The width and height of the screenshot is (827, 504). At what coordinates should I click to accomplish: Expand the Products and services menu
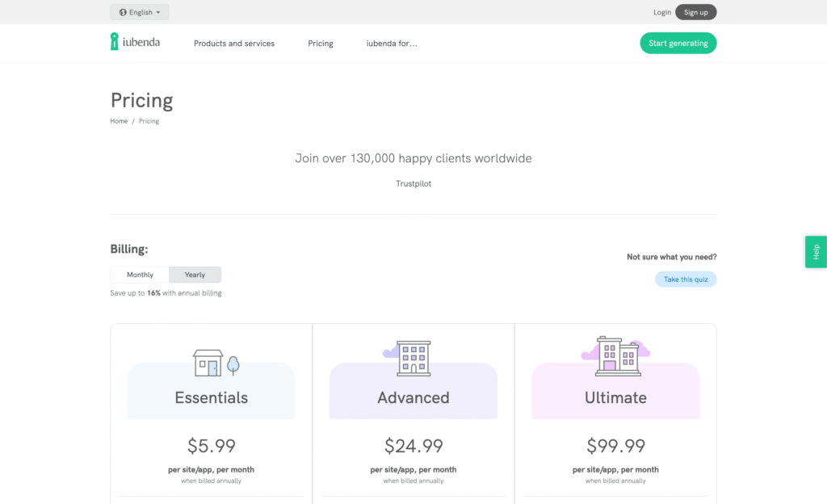point(234,44)
